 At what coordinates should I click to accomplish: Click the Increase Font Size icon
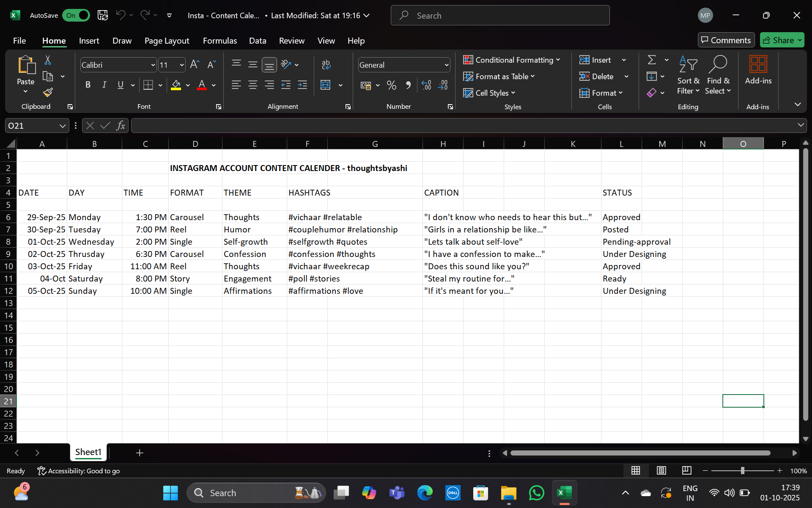[194, 64]
